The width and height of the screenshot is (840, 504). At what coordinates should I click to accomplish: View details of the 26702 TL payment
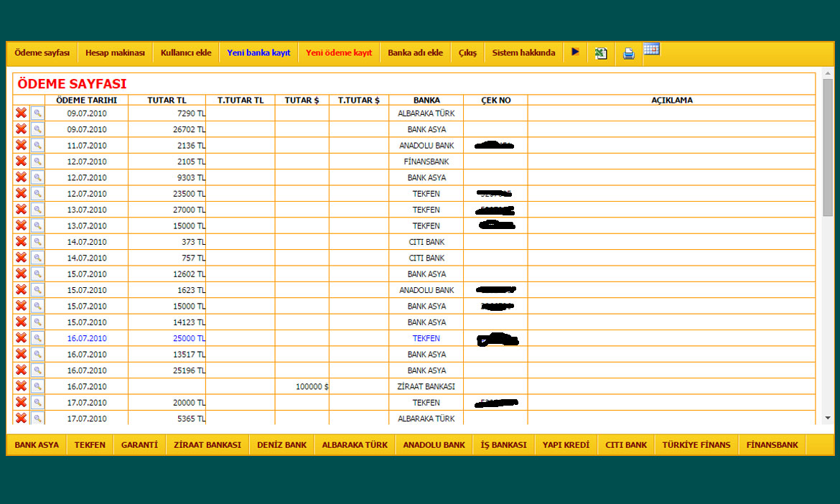(x=37, y=129)
